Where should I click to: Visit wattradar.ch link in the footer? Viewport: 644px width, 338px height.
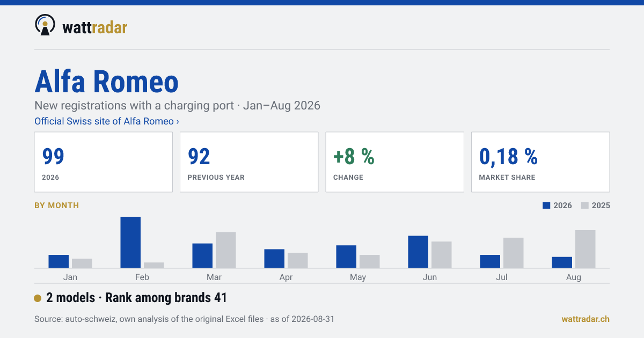coord(586,319)
